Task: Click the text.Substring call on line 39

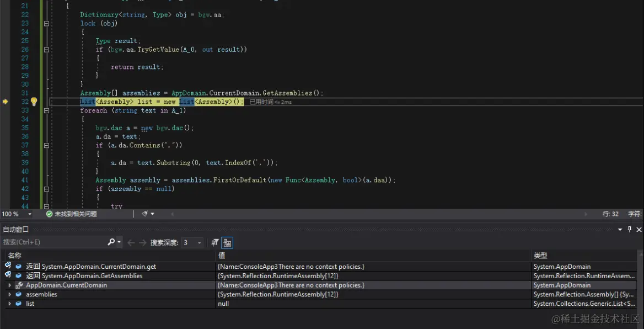Action: coord(164,163)
